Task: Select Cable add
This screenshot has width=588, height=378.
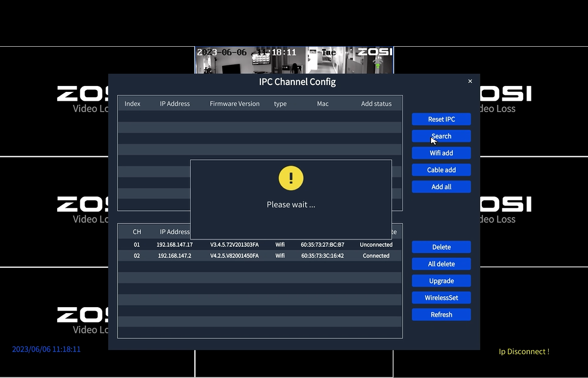Action: coord(441,170)
